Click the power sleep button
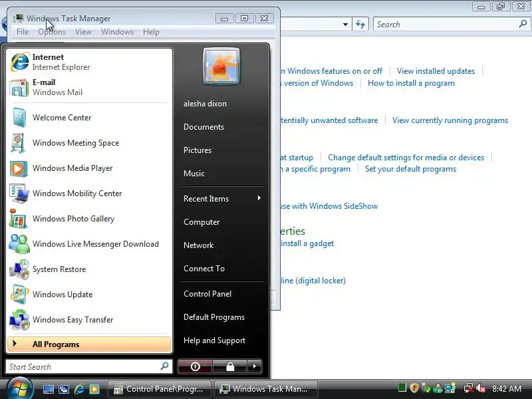The height and width of the screenshot is (399, 532). [195, 366]
